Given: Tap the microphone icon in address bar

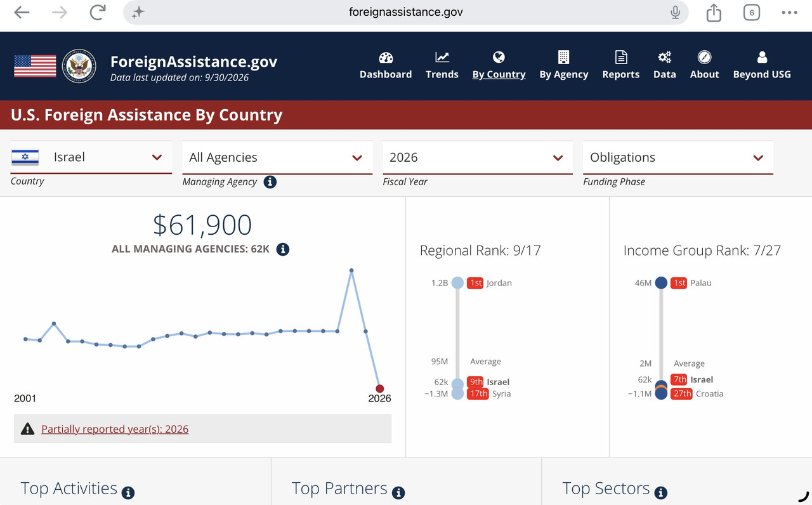Looking at the screenshot, I should click(675, 12).
